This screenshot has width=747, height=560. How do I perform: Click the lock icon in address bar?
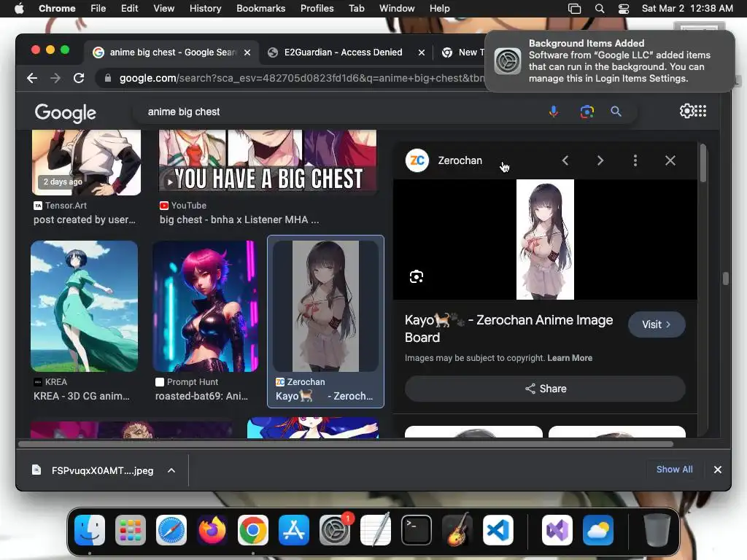point(108,78)
